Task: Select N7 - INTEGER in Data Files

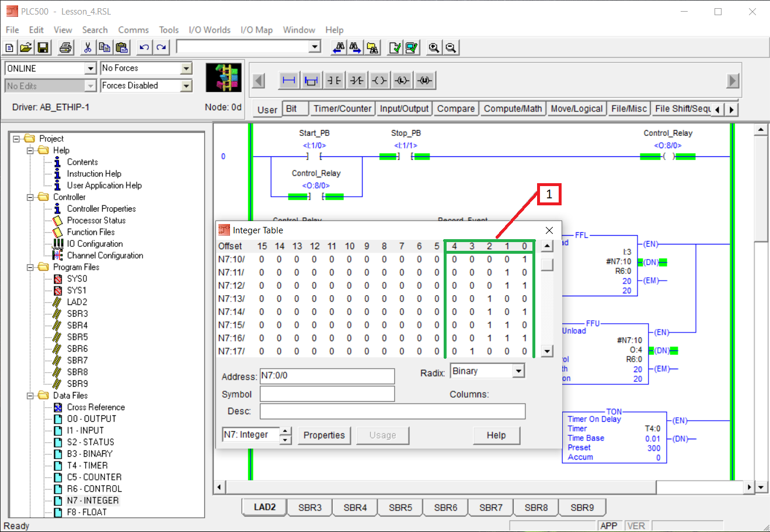Action: pos(93,501)
